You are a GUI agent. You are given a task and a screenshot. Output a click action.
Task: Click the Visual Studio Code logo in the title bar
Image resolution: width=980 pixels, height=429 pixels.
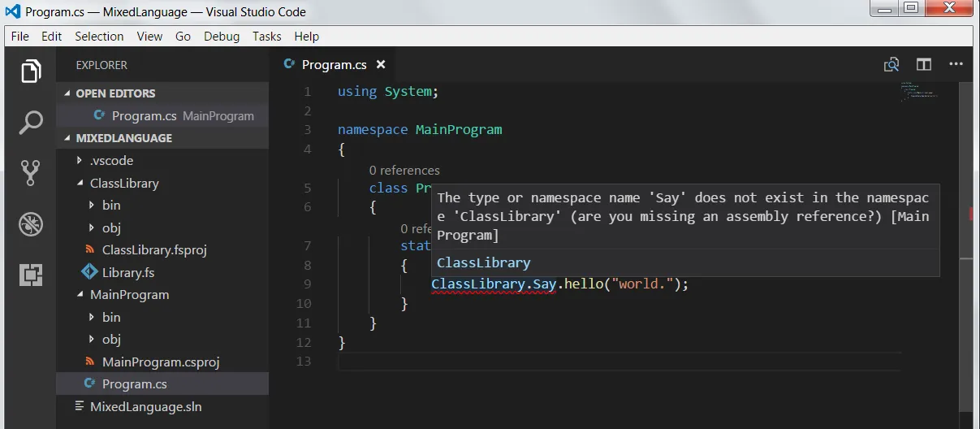pos(12,11)
